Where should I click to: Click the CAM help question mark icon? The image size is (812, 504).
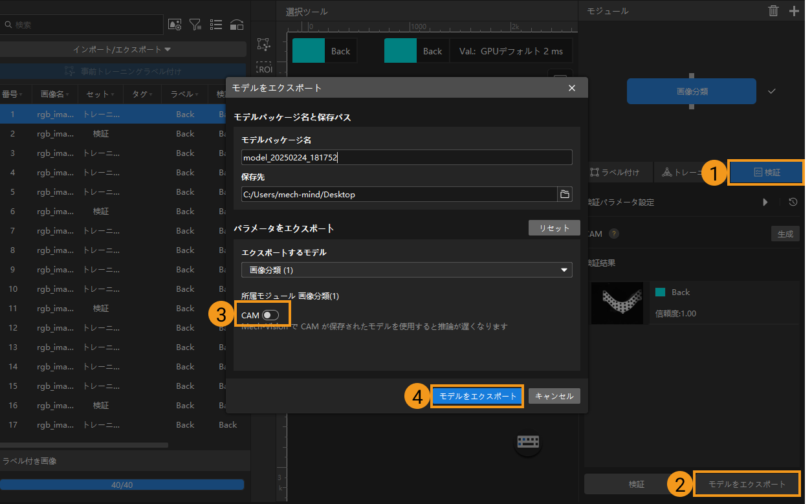pos(614,234)
